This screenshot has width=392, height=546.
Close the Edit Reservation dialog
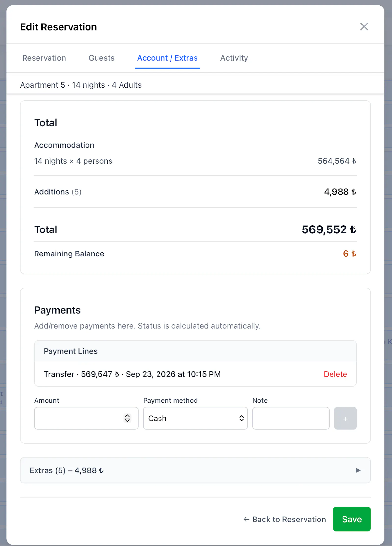(364, 27)
